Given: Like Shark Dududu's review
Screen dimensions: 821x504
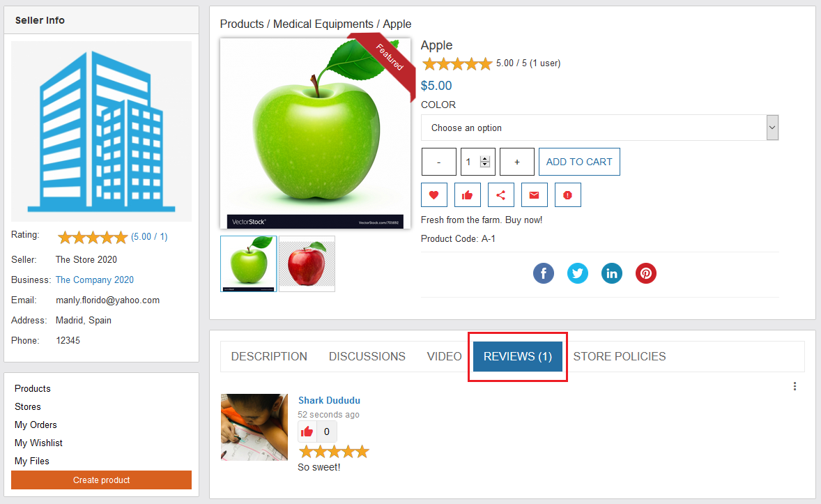Looking at the screenshot, I should pos(307,432).
